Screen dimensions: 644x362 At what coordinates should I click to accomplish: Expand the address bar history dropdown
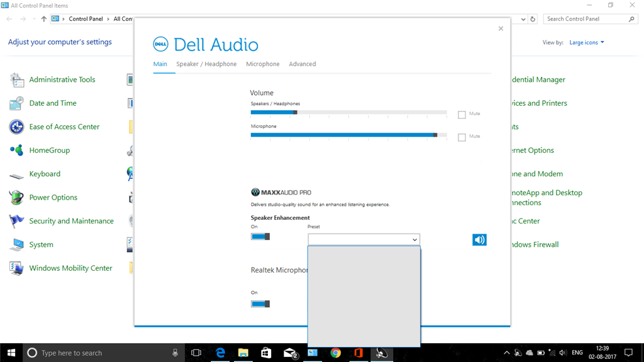(523, 19)
